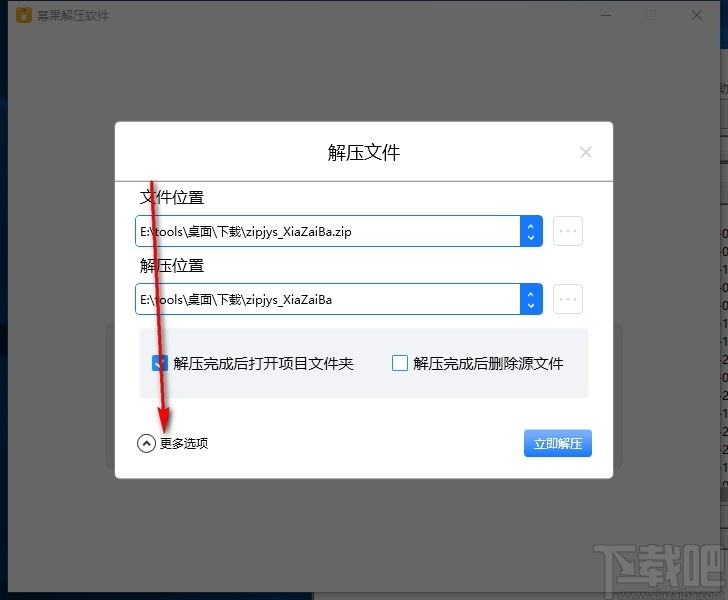728x600 pixels.
Task: Close the main application window
Action: point(696,15)
